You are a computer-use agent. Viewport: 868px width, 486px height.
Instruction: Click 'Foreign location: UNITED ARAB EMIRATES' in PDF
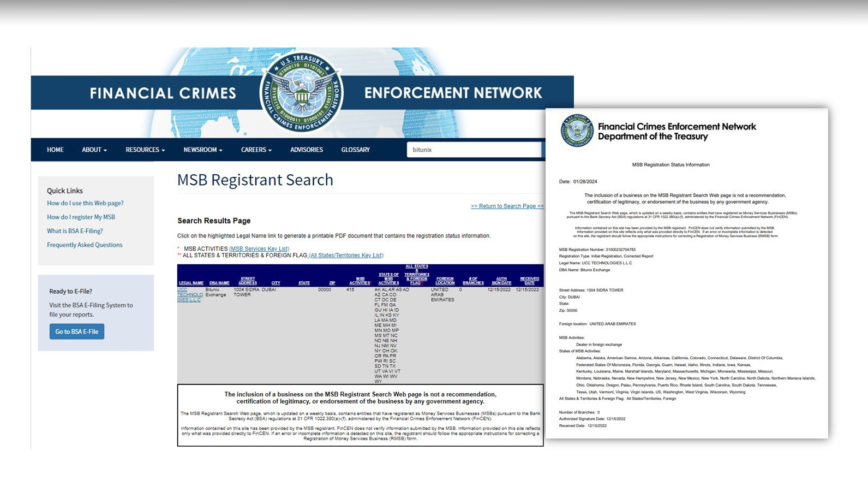[x=597, y=324]
